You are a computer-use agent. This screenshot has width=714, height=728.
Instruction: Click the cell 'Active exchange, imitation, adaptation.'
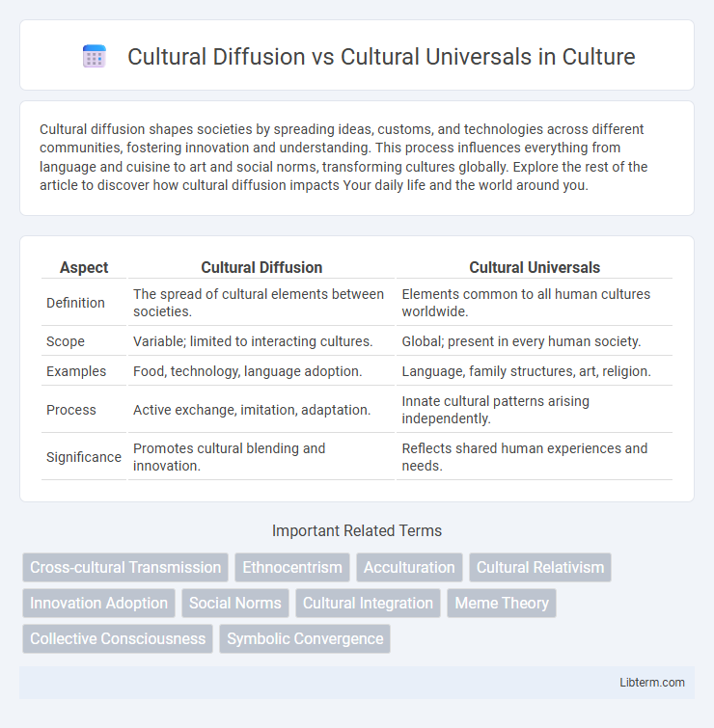click(261, 410)
